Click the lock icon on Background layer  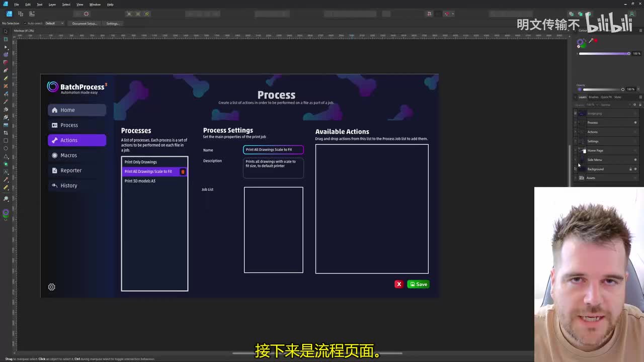tap(630, 169)
